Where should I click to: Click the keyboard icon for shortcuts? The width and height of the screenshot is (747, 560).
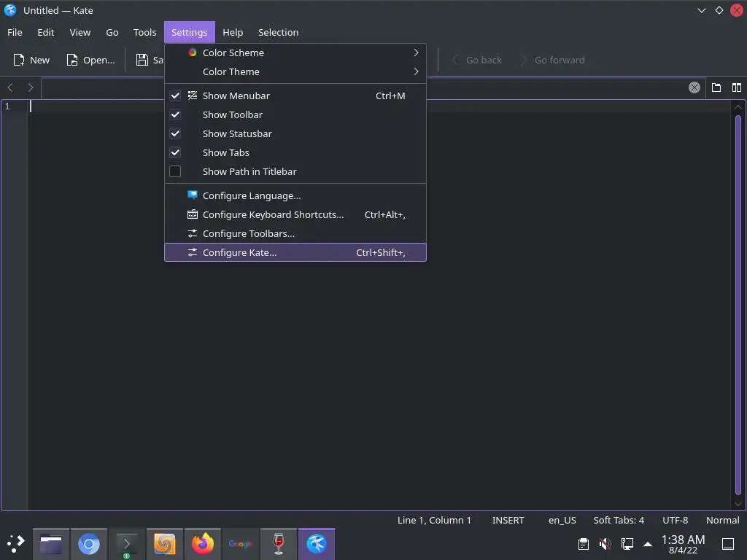coord(193,214)
